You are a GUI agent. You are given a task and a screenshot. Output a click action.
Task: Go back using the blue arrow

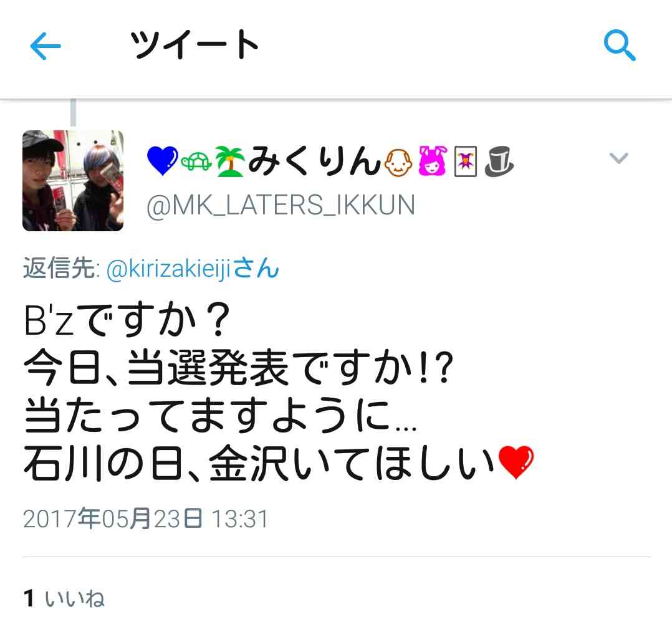(x=46, y=46)
